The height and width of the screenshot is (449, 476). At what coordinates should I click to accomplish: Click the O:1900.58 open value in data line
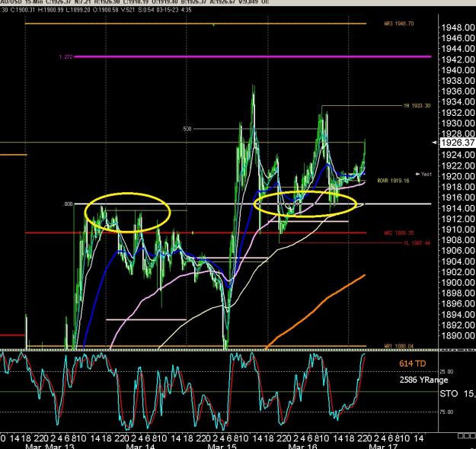105,10
